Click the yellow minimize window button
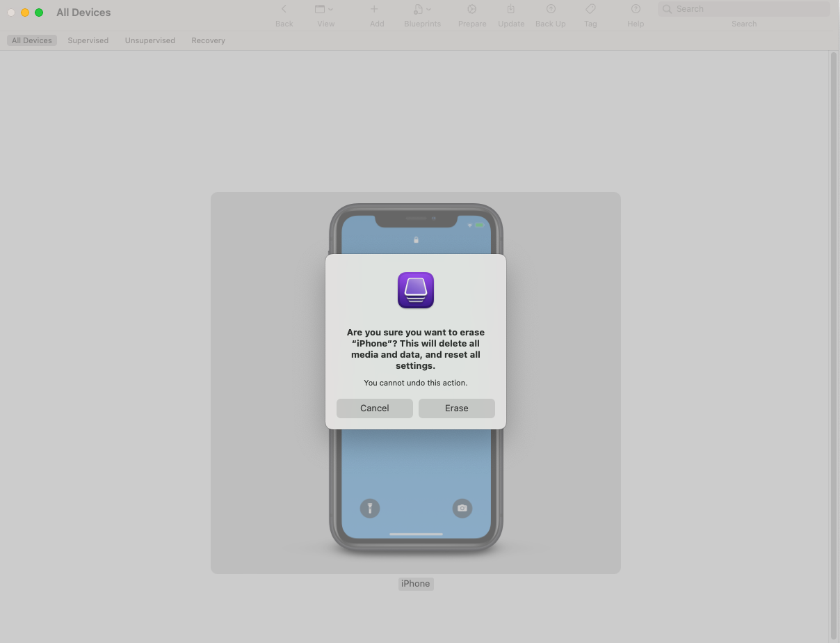This screenshot has width=840, height=643. point(25,13)
